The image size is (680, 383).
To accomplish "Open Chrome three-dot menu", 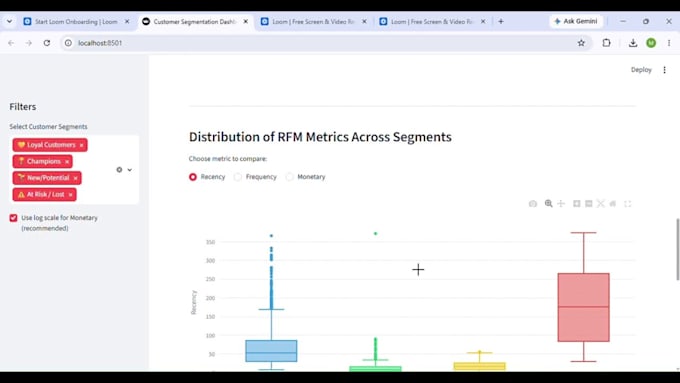I will (x=669, y=43).
